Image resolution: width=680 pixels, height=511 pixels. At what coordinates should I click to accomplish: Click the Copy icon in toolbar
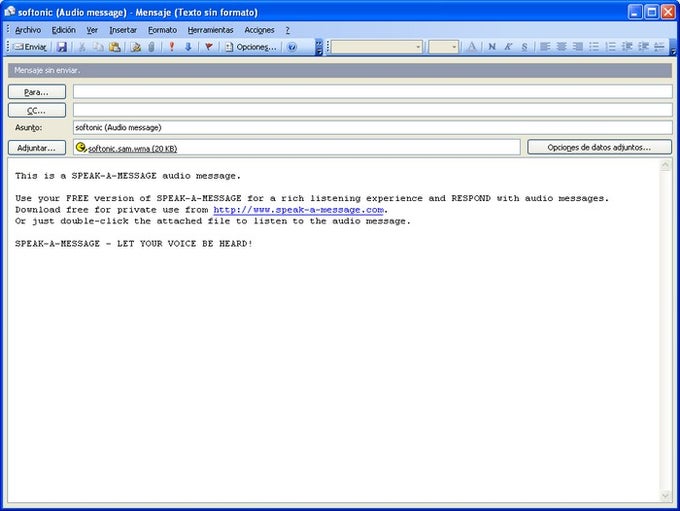[98, 47]
